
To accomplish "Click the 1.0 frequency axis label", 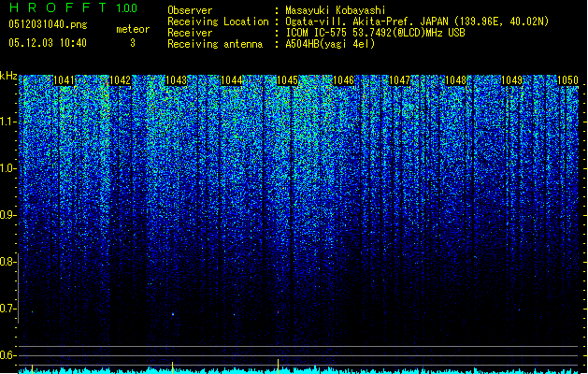I will (7, 168).
